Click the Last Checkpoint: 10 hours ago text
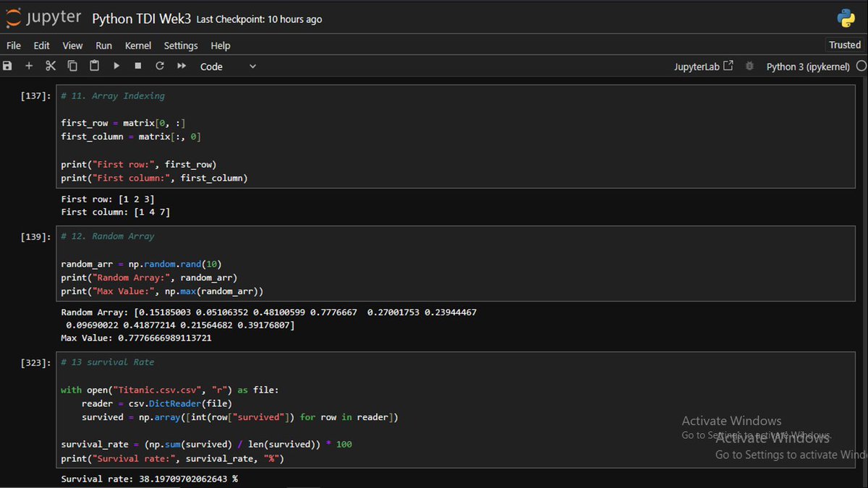This screenshot has height=488, width=868. pyautogui.click(x=259, y=20)
